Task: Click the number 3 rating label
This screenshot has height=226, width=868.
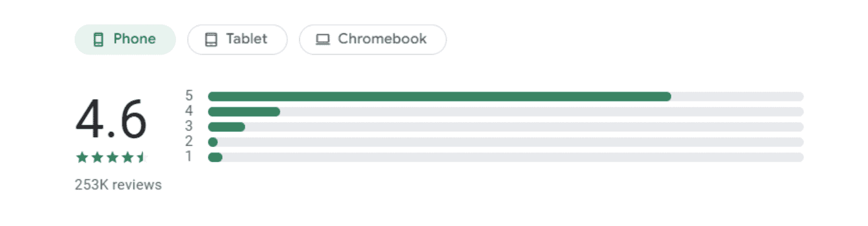Action: tap(189, 126)
